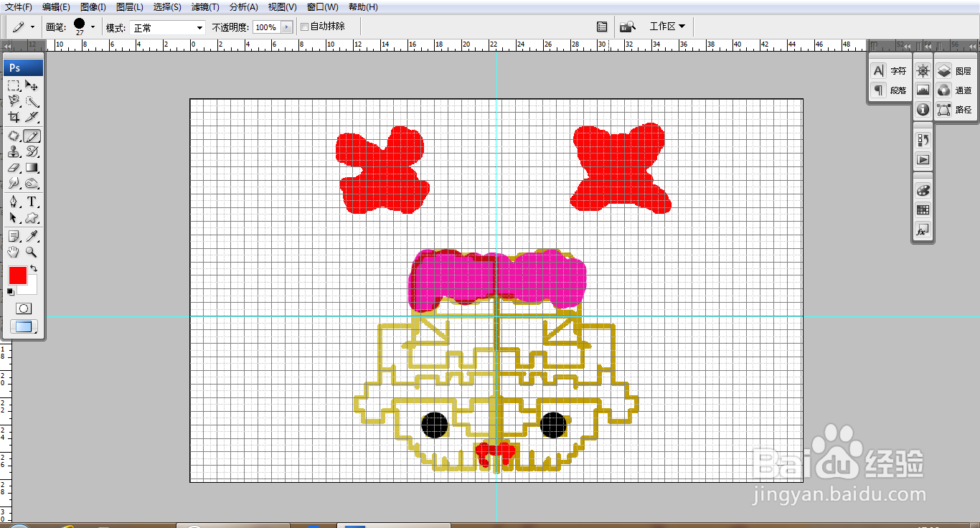980x528 pixels.
Task: Launch Bridge from options bar icon
Action: (628, 27)
